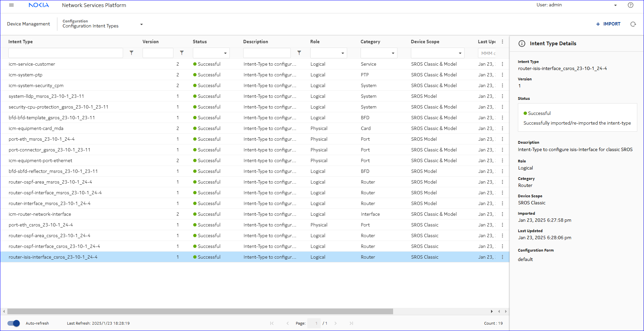Open row actions for icm-service-customer
This screenshot has height=331, width=644.
click(502, 64)
